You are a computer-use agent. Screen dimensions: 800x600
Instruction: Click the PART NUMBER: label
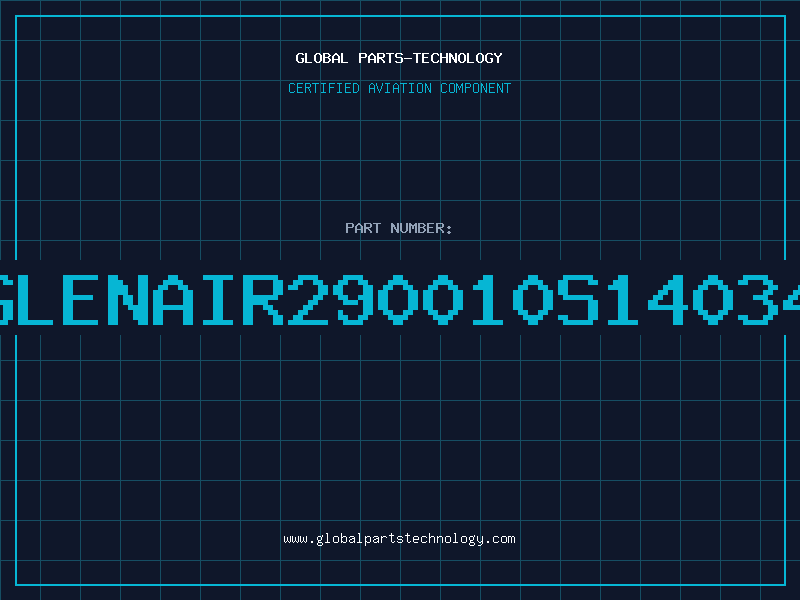(x=399, y=228)
